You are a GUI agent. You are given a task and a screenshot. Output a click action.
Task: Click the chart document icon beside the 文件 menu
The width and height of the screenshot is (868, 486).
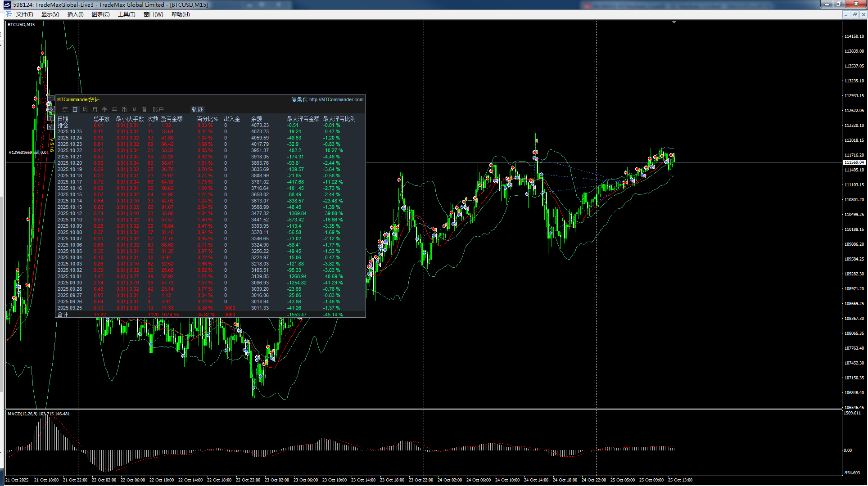pos(9,14)
